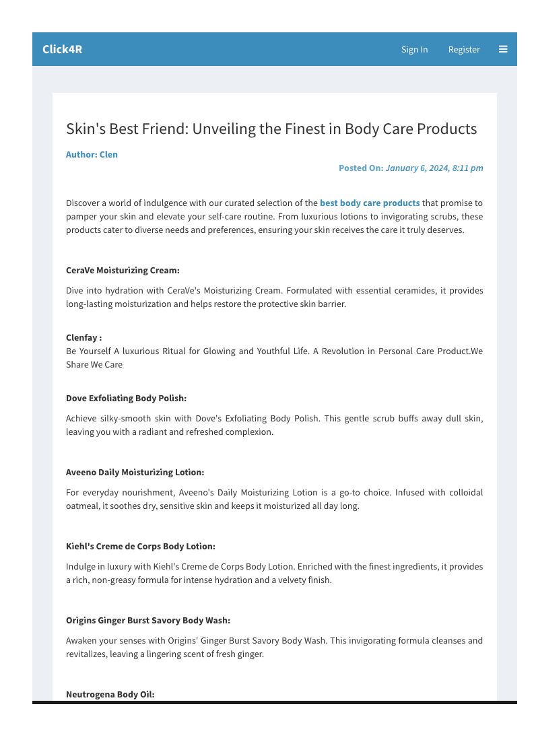The height and width of the screenshot is (756, 534).
Task: Select the Dove Exfoliating Body Polish heading
Action: [126, 398]
